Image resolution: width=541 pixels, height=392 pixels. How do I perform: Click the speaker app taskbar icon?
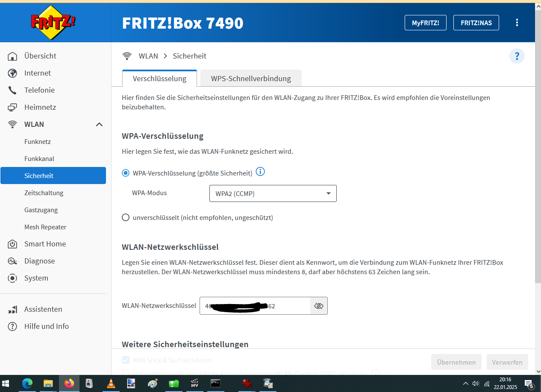(89, 383)
